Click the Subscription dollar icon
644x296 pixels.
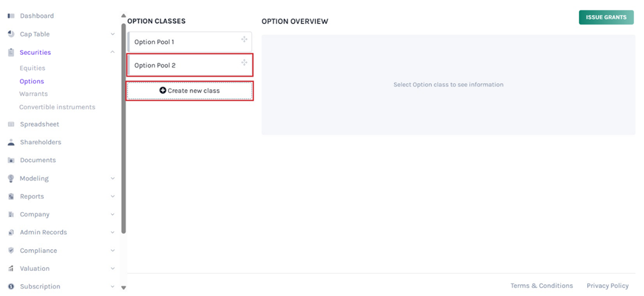11,287
